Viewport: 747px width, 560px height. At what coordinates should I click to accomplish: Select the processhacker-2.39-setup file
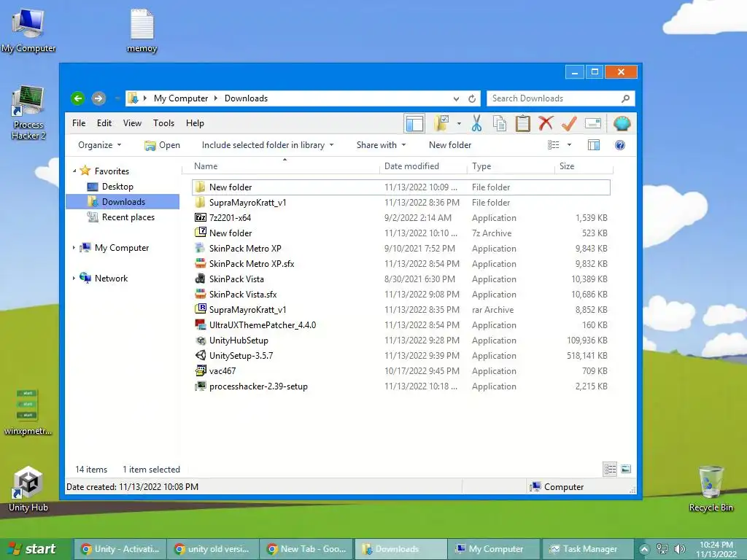401,386
